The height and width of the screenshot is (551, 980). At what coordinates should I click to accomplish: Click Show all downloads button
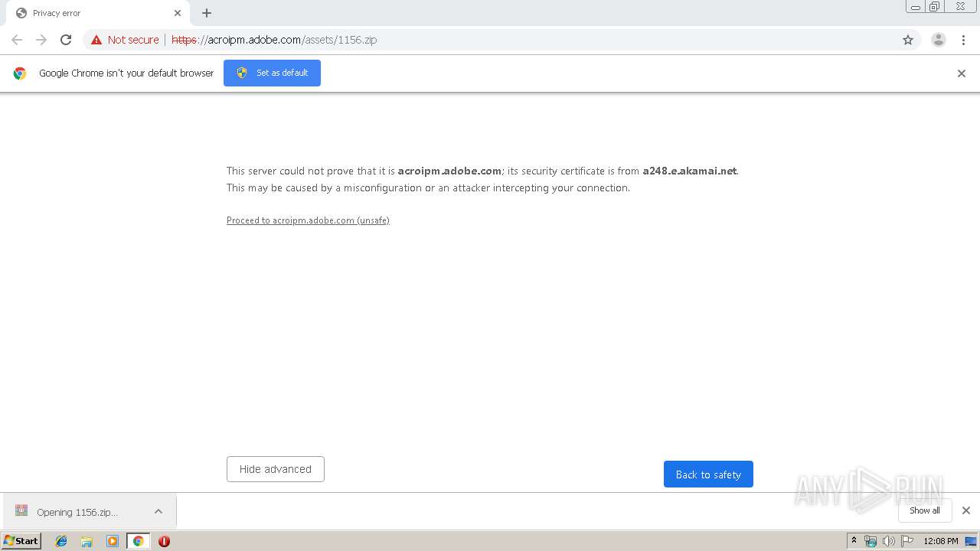pyautogui.click(x=924, y=510)
